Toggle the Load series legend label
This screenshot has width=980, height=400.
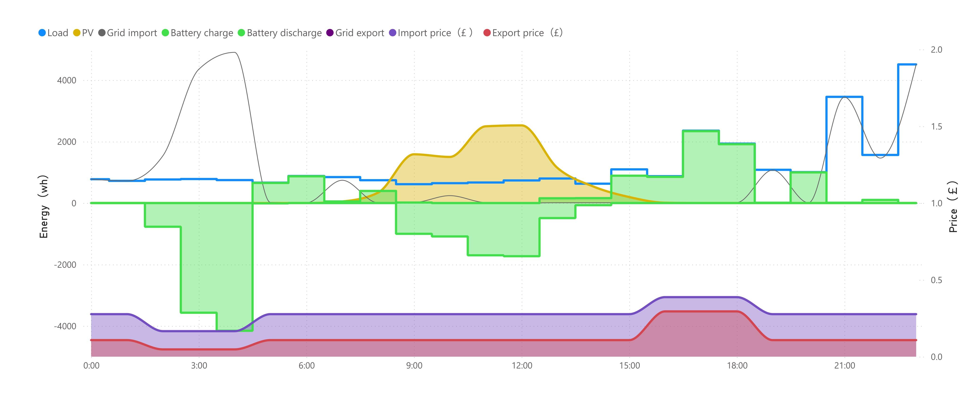pyautogui.click(x=58, y=33)
